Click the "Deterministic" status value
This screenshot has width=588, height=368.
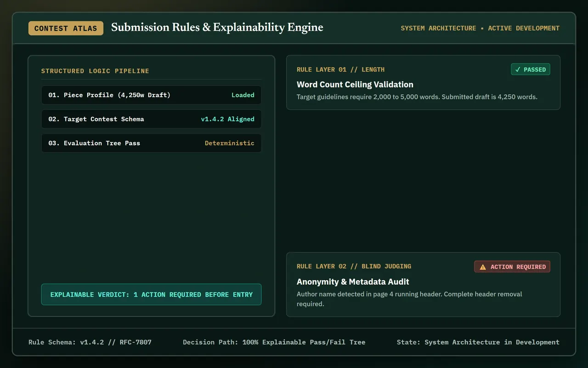(229, 143)
